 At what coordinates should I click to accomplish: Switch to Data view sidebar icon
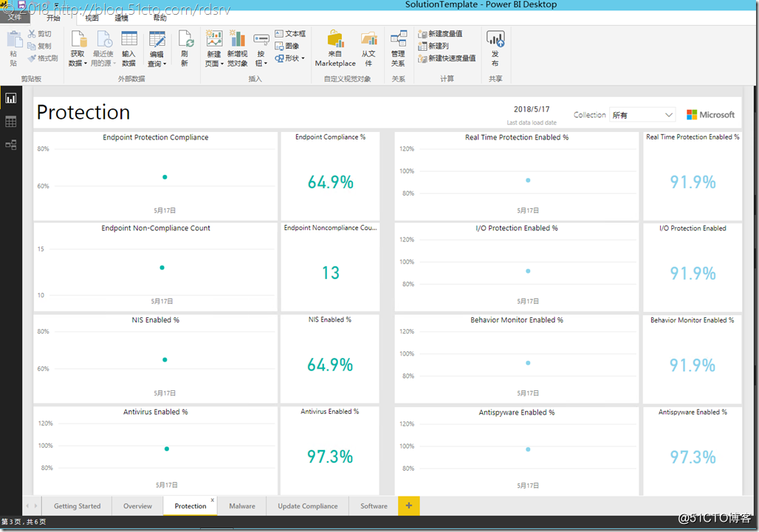pyautogui.click(x=10, y=122)
